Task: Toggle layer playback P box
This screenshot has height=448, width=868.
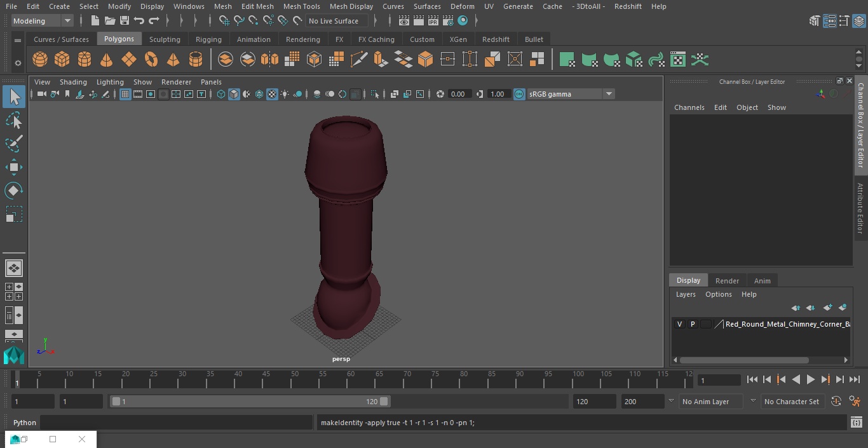Action: click(x=693, y=324)
